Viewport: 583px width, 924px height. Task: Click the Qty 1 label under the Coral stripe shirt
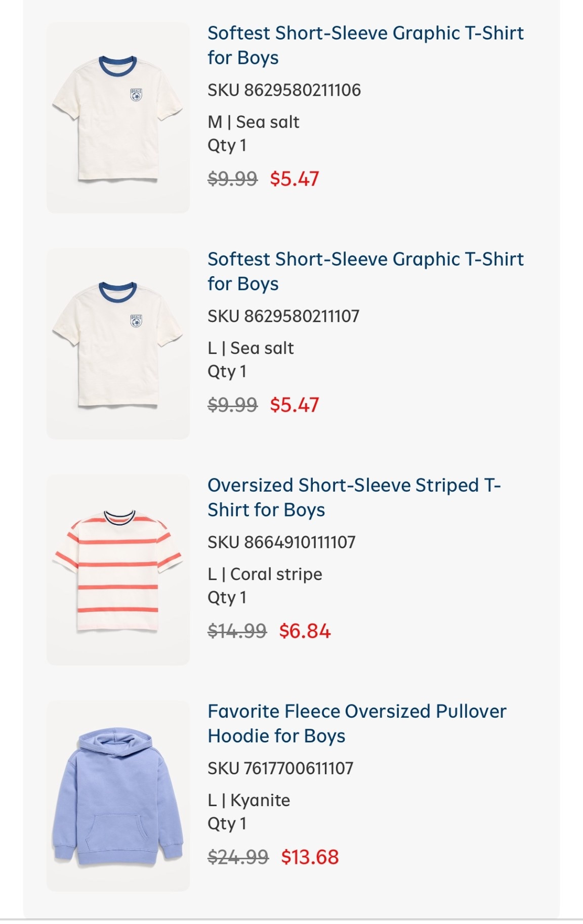click(x=226, y=598)
